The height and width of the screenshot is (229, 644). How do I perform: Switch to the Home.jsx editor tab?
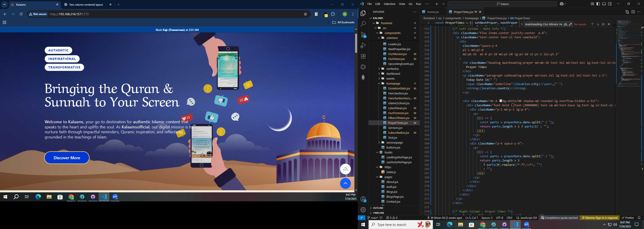coord(433,12)
